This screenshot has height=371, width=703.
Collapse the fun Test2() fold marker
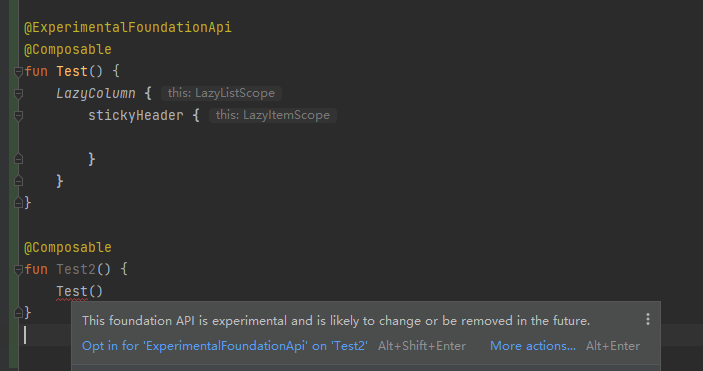(18, 269)
